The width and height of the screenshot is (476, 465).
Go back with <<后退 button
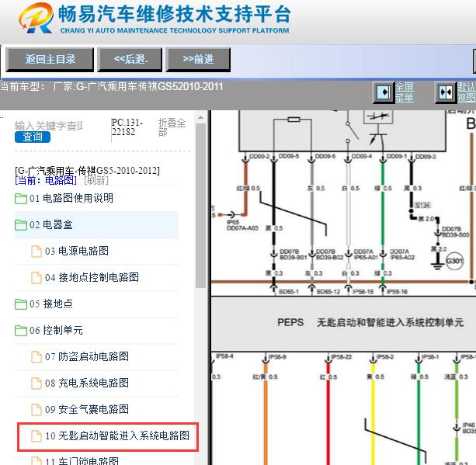click(130, 60)
